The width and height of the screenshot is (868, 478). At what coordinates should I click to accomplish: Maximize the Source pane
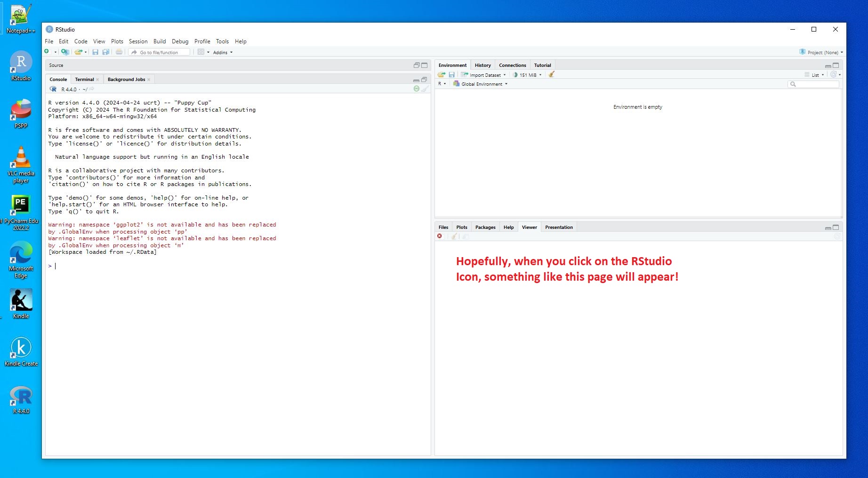[x=424, y=65]
